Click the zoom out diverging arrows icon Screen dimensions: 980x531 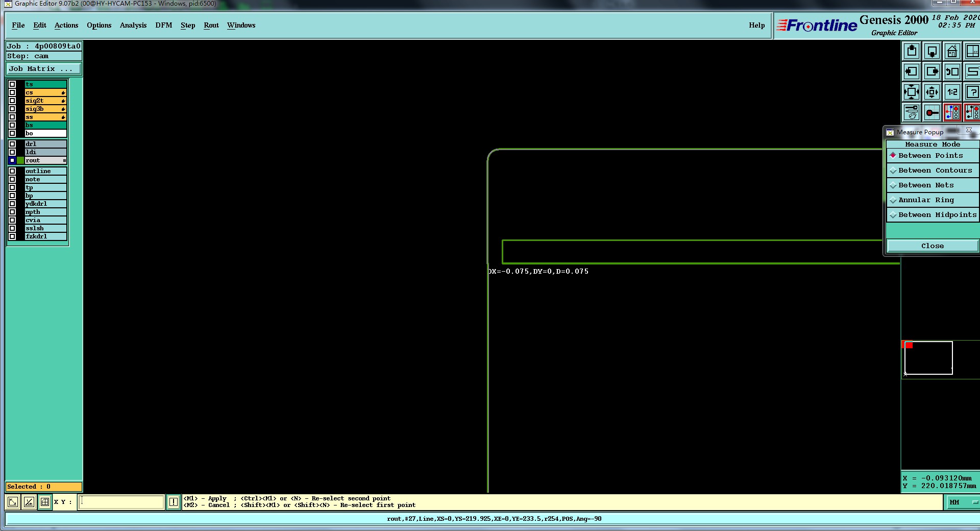[x=932, y=92]
